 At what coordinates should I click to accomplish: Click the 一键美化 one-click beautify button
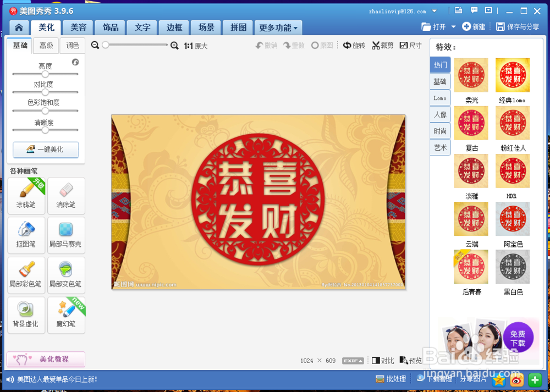point(46,150)
